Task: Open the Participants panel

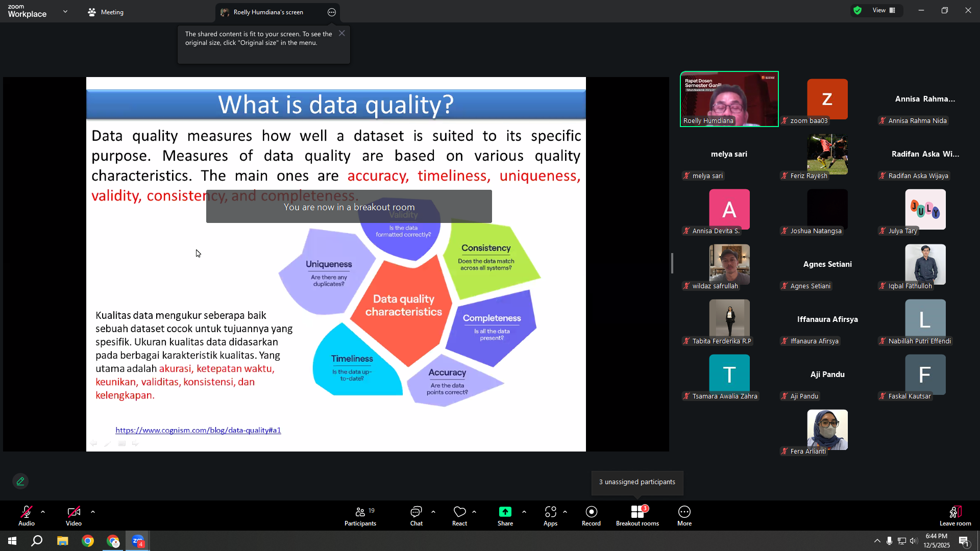Action: pos(360,516)
